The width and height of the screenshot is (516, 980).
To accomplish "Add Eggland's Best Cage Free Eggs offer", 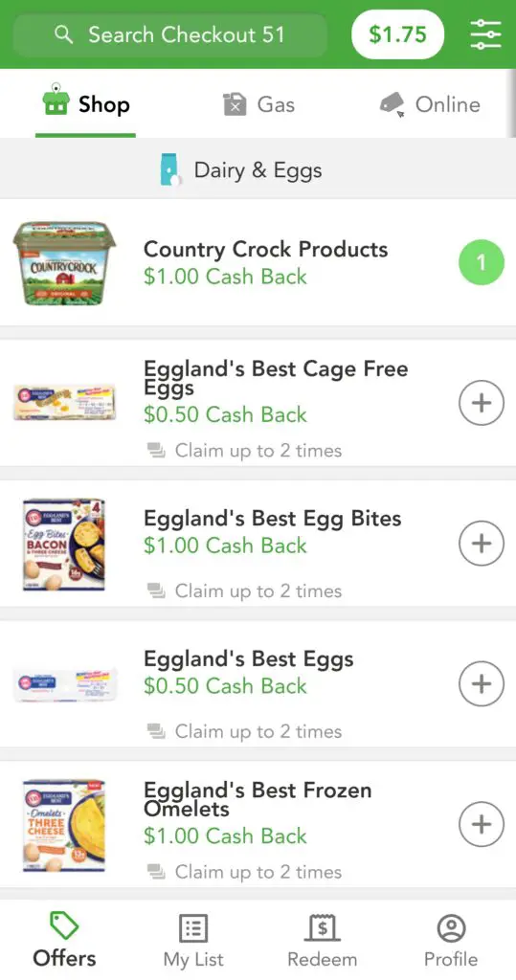I will click(x=481, y=403).
